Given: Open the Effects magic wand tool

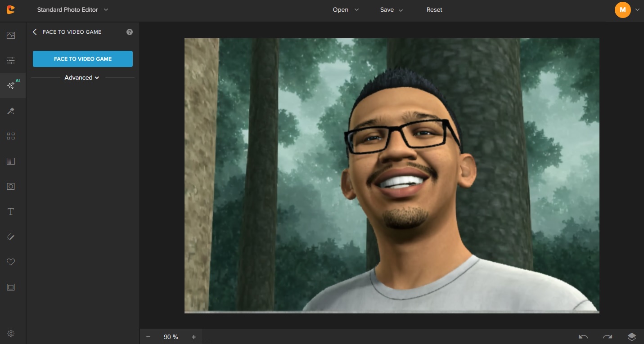Looking at the screenshot, I should point(11,111).
